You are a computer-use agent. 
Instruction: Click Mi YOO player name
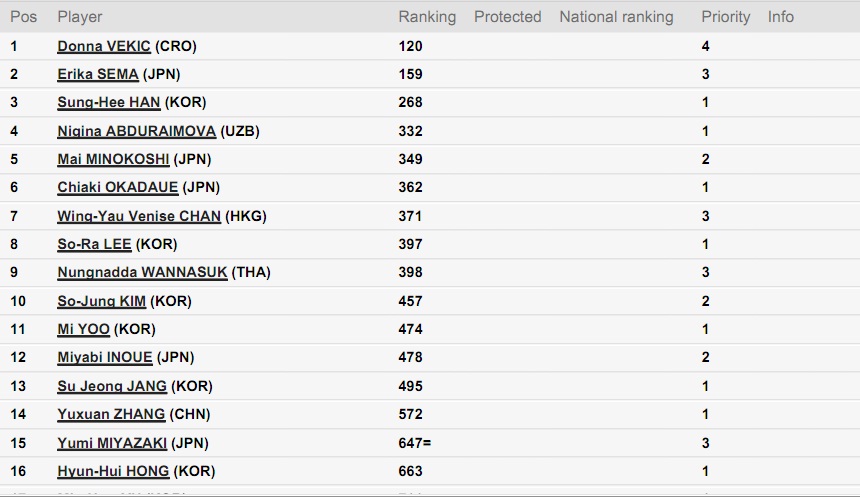[x=83, y=329]
